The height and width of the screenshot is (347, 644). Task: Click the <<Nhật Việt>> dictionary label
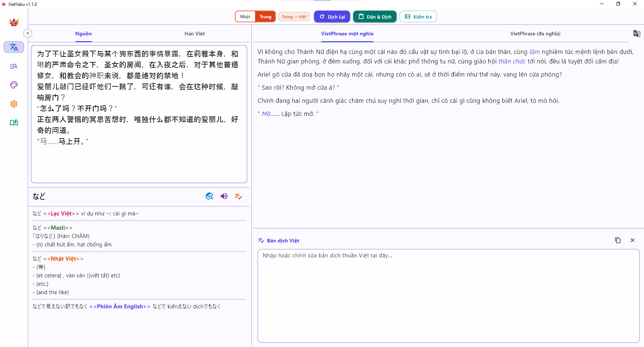pyautogui.click(x=63, y=259)
